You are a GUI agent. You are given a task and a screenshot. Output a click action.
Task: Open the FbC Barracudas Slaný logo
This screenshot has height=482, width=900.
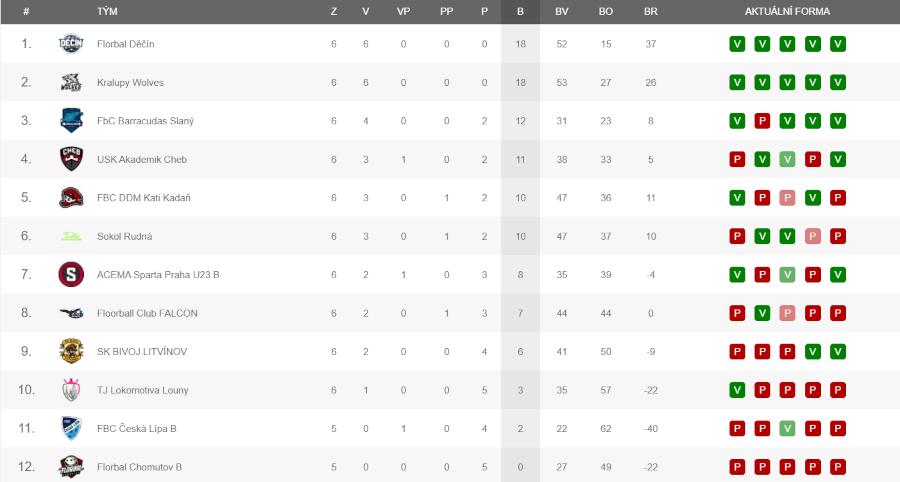point(71,120)
